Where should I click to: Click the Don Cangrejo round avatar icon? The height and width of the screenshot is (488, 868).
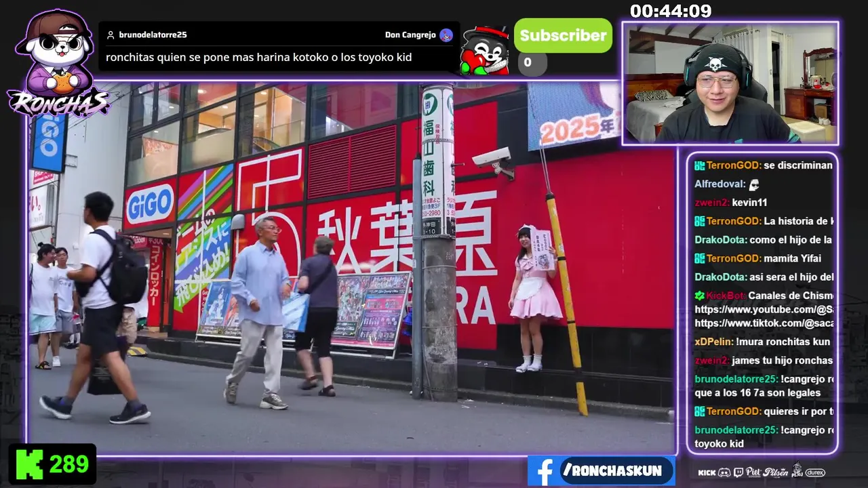coord(446,35)
